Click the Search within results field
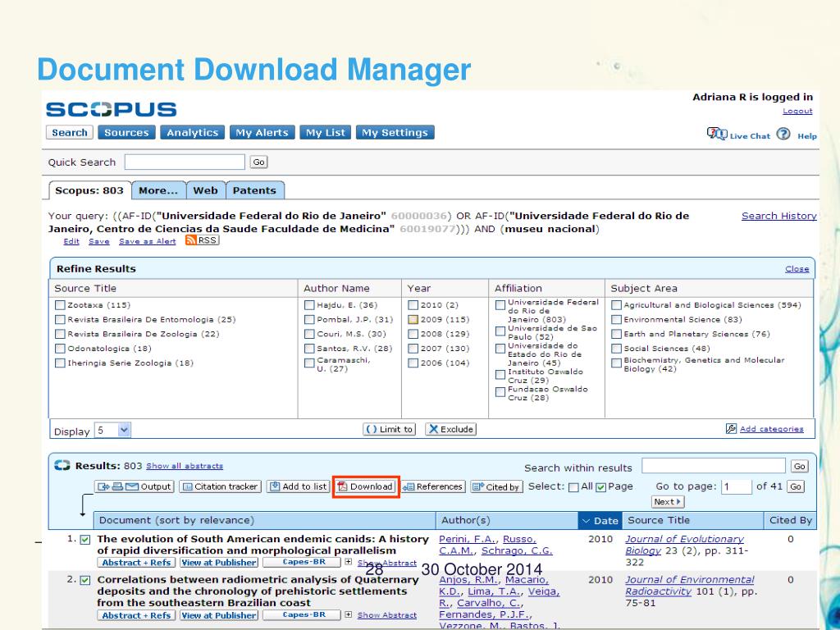 click(714, 466)
